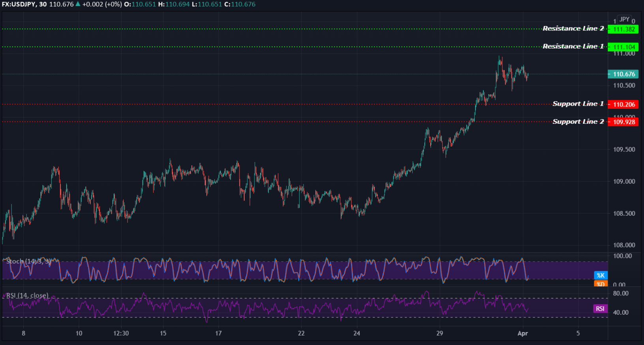Click the blue %K stochastic tag
The height and width of the screenshot is (345, 644).
pyautogui.click(x=601, y=276)
